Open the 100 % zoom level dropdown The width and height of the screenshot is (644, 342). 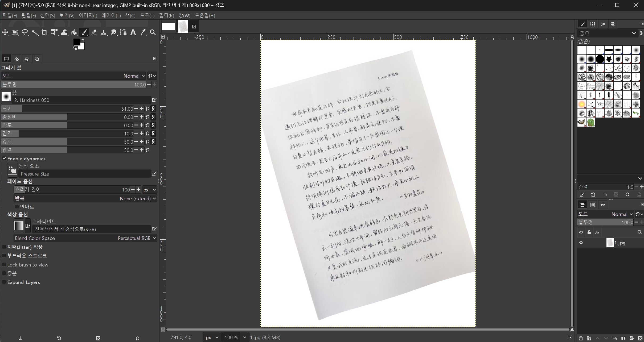tap(236, 337)
